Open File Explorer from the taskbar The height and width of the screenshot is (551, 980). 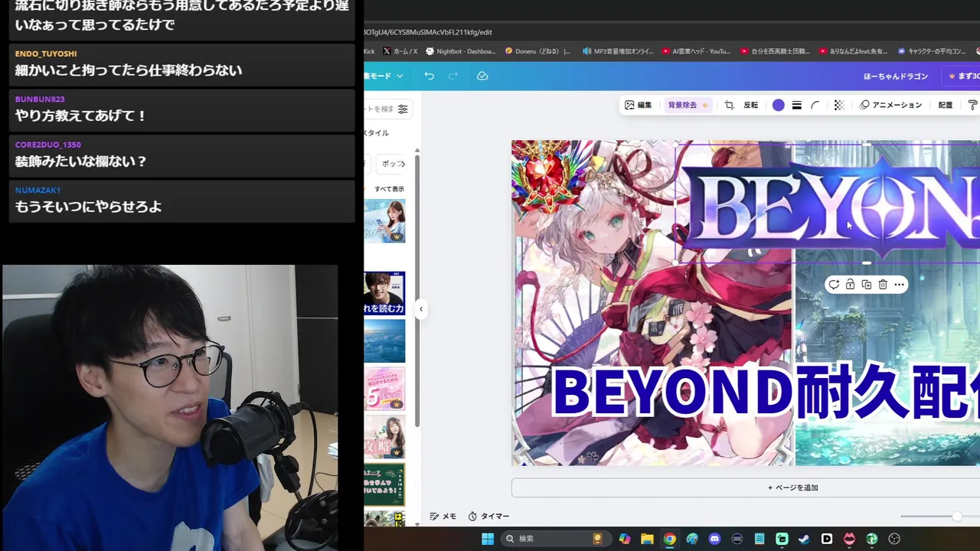(x=647, y=539)
